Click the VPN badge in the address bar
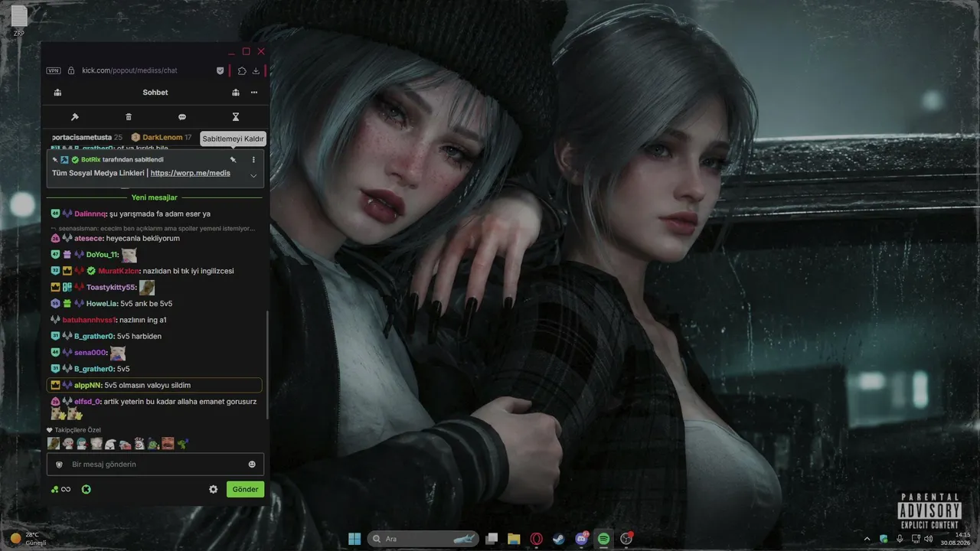This screenshot has height=551, width=980. click(54, 70)
